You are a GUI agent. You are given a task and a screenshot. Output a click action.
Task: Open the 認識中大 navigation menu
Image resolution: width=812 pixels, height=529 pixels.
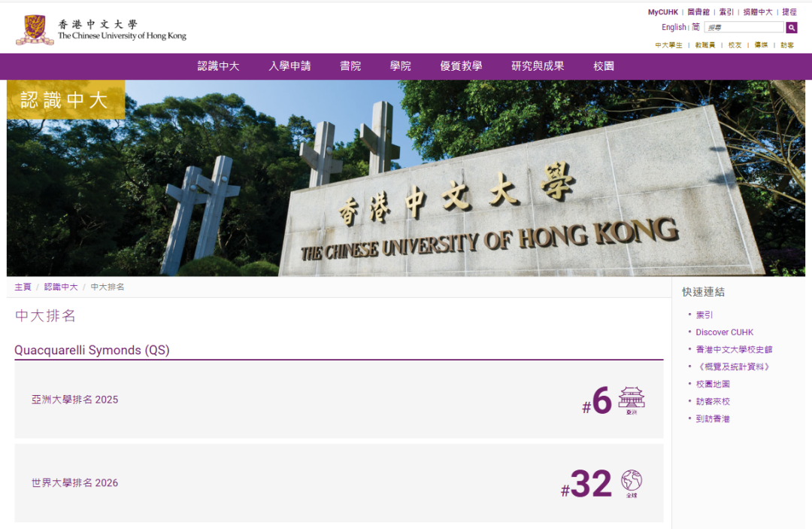coord(218,66)
